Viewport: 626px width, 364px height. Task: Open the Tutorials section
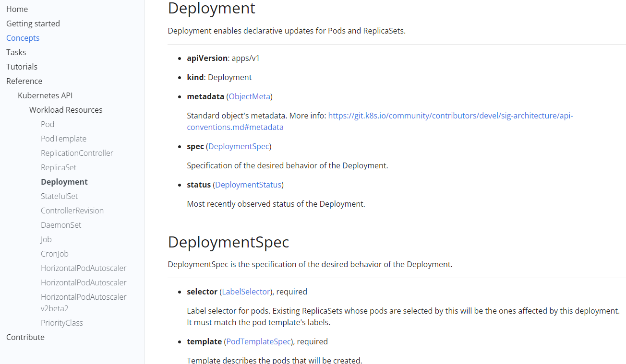click(x=22, y=67)
